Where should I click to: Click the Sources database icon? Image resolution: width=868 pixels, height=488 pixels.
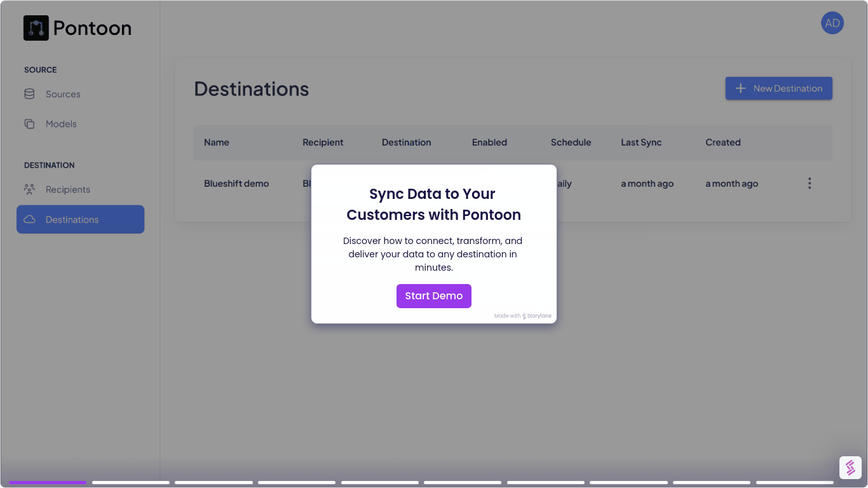click(x=29, y=94)
